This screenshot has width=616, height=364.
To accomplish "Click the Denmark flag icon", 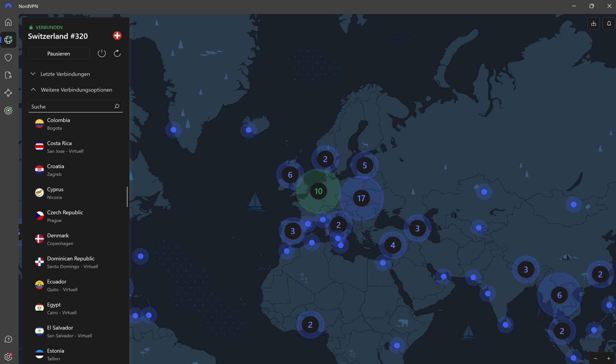I will 39,239.
